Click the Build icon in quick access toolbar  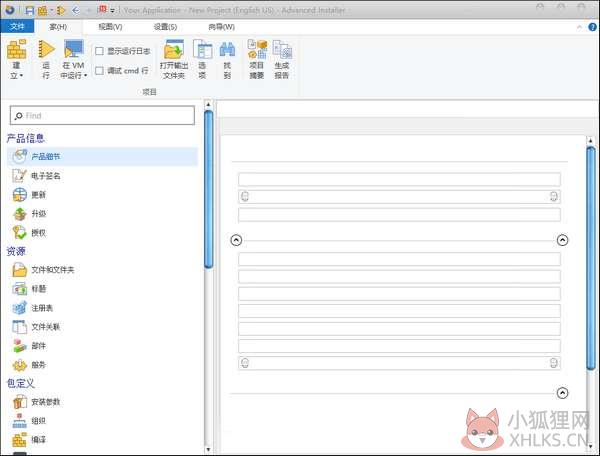(x=42, y=10)
